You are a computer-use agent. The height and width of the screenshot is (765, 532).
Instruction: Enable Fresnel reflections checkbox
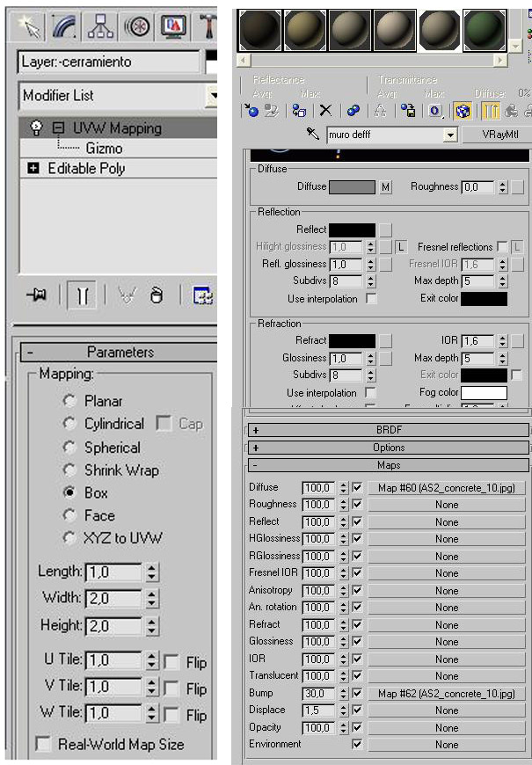pos(502,246)
